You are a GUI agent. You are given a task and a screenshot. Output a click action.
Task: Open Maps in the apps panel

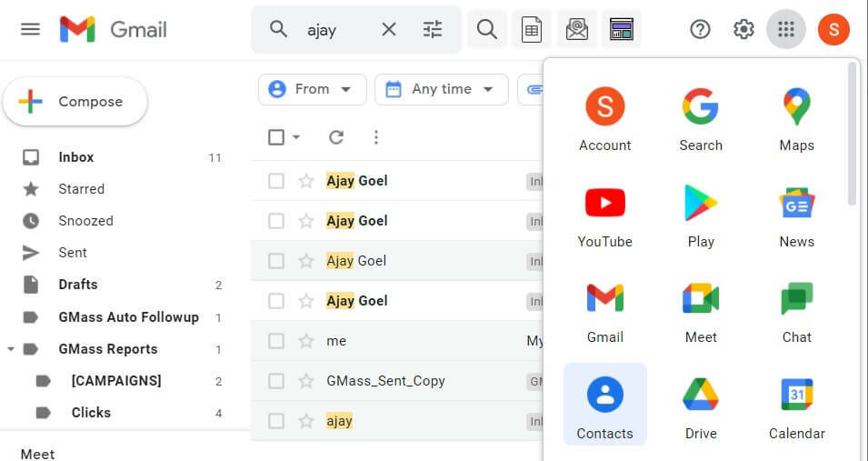796,119
